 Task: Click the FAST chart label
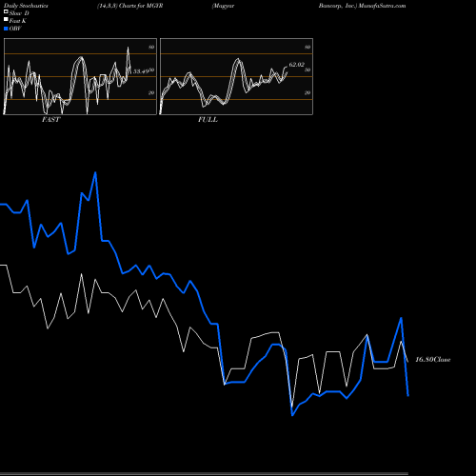click(50, 120)
